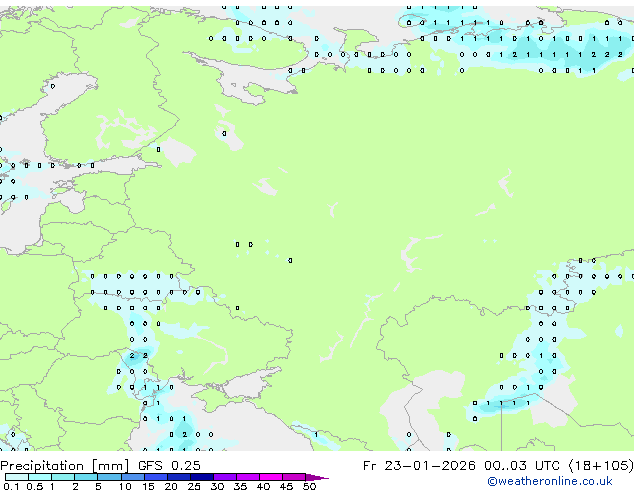Click the 30–35 mm purple legend swatch
Screen dimensions: 634x490
[x=224, y=477]
